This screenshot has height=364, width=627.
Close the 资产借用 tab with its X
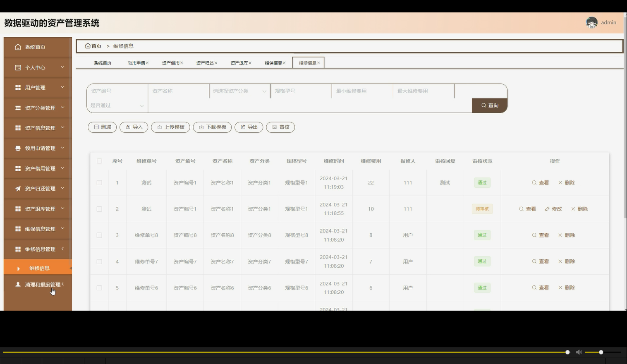click(x=182, y=63)
